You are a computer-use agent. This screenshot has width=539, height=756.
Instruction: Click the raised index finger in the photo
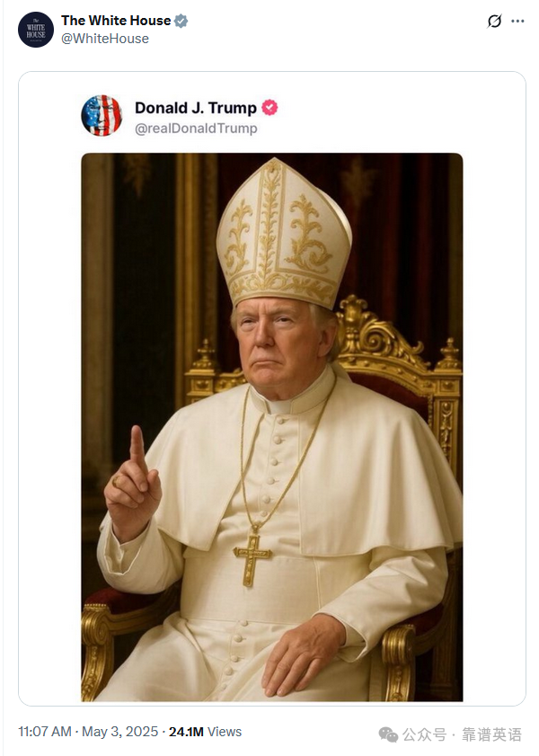point(137,449)
